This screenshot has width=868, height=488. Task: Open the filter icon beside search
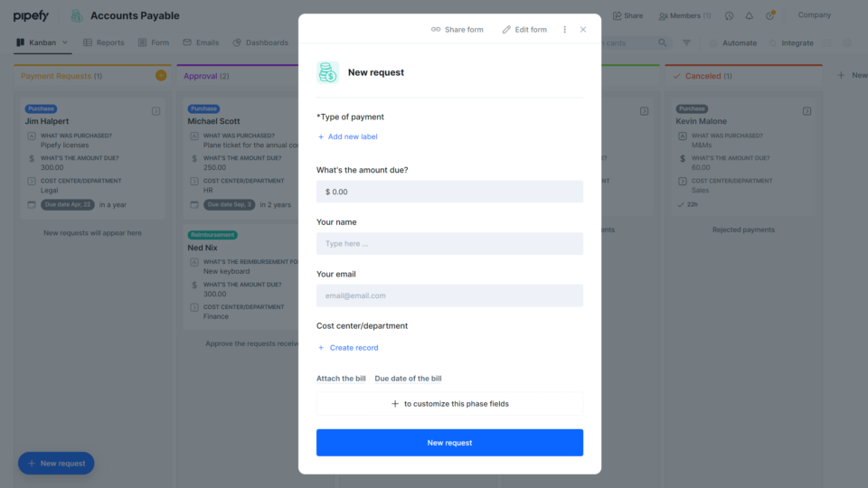point(686,42)
